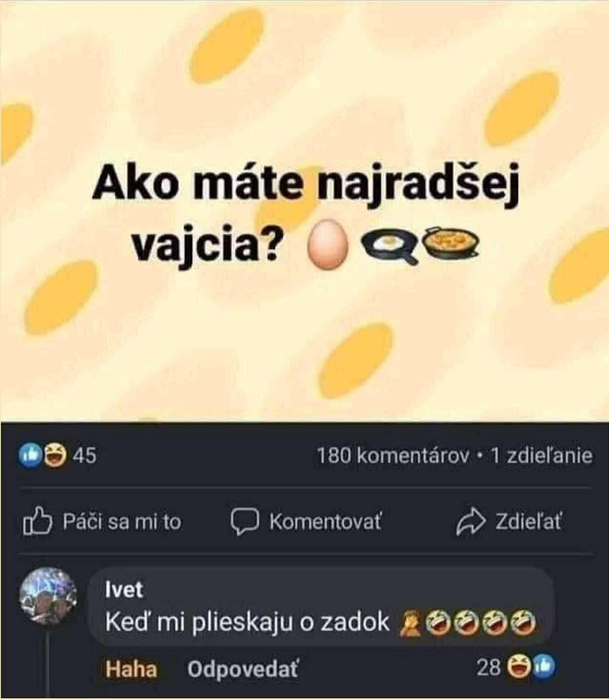Screen dimensions: 609x700
Task: Open the post reactions like icon
Action: tap(26, 456)
